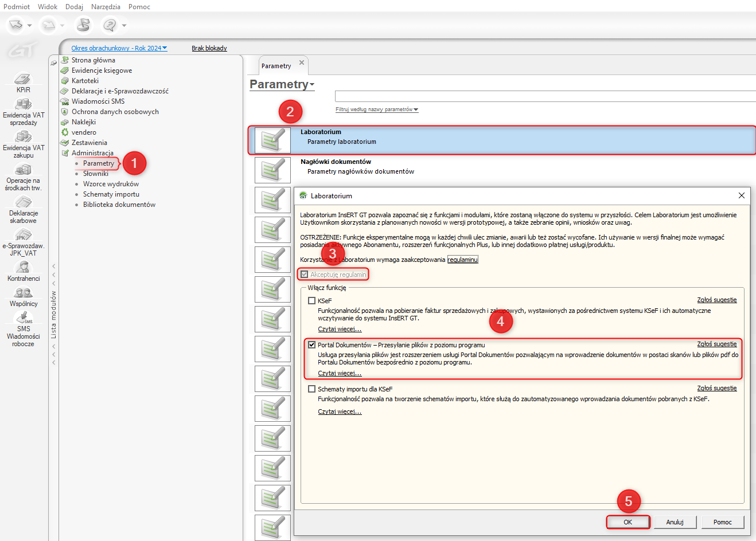The height and width of the screenshot is (541, 756).
Task: Open the Pomoc menu
Action: (x=139, y=7)
